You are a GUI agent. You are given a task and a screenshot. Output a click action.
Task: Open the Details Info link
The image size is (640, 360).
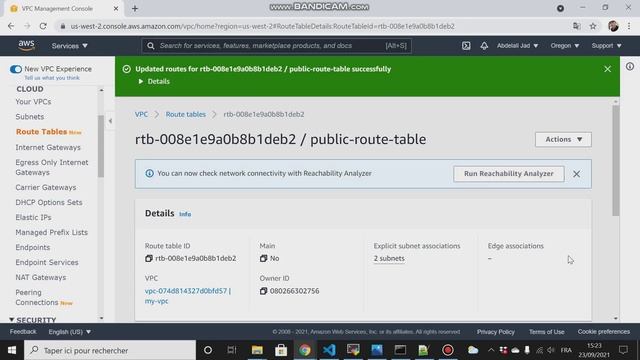coord(185,214)
